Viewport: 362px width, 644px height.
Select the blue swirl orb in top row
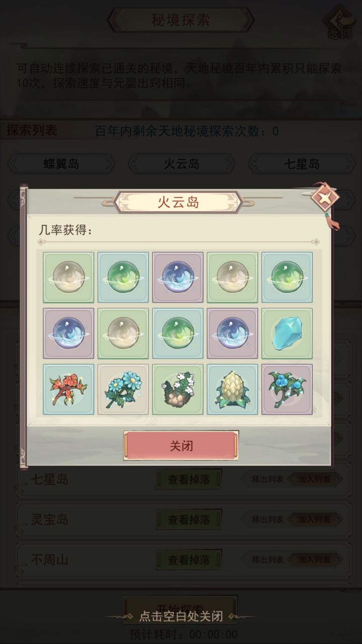178,277
